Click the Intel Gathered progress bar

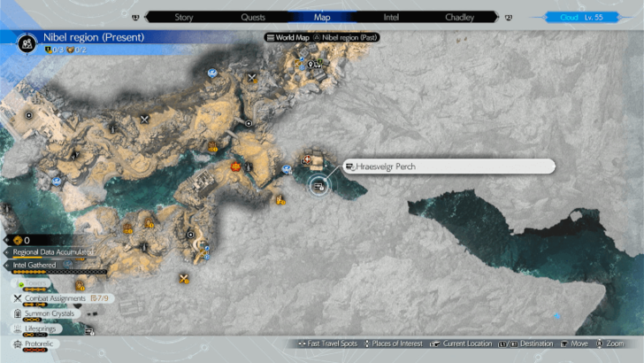(57, 273)
